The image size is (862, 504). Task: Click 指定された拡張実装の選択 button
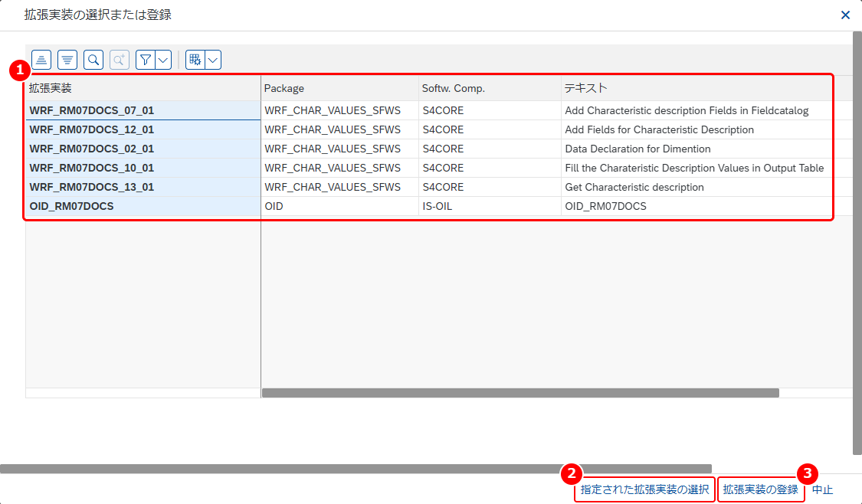[x=645, y=489]
